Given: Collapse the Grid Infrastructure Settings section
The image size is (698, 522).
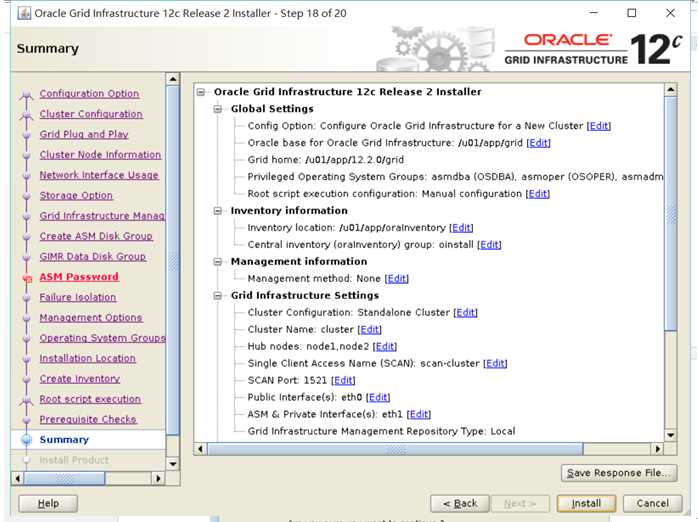Looking at the screenshot, I should tap(218, 296).
